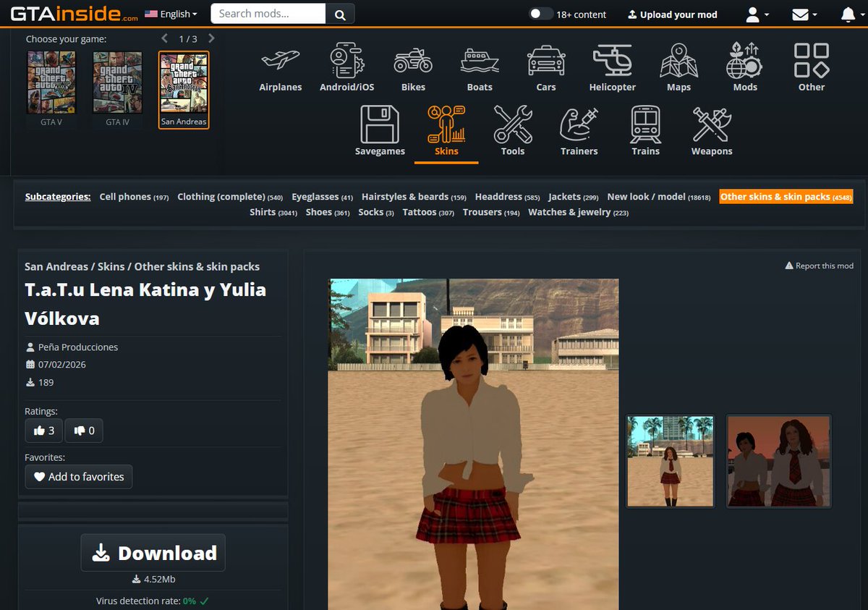868x610 pixels.
Task: Click the upload date 07/02/2026
Action: 62,365
